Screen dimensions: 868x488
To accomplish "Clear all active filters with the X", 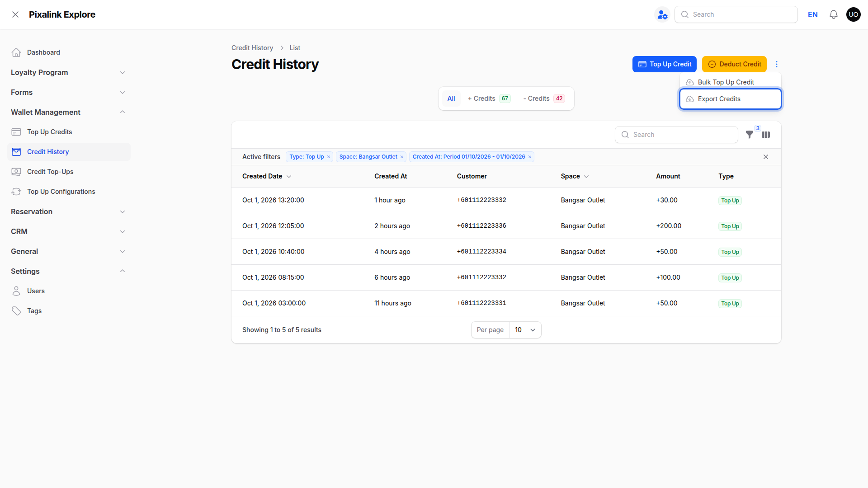I will tap(766, 157).
